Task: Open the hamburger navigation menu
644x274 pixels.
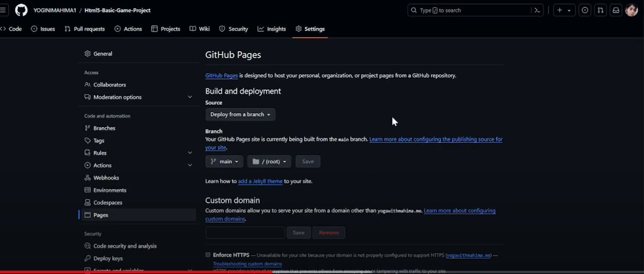Action: click(3, 10)
